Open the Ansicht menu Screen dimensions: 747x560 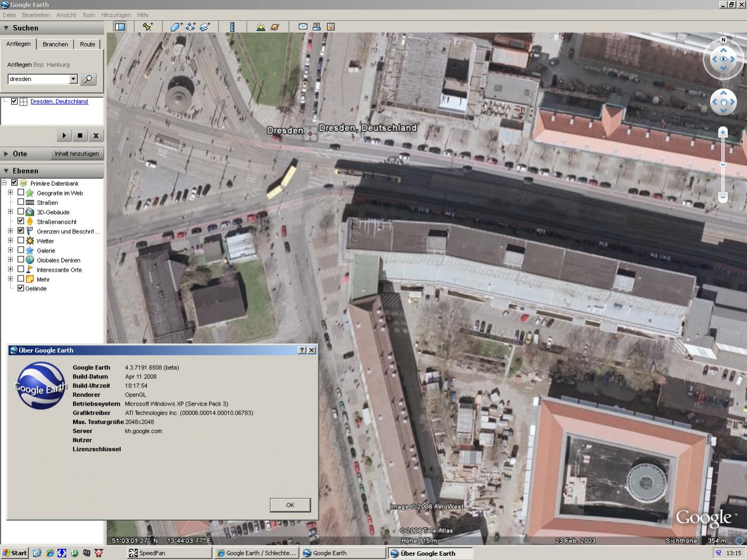click(x=66, y=15)
